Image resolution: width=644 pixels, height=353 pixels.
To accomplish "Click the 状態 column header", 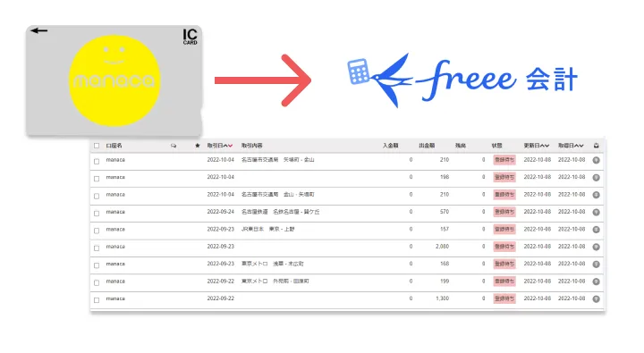I will pos(497,146).
